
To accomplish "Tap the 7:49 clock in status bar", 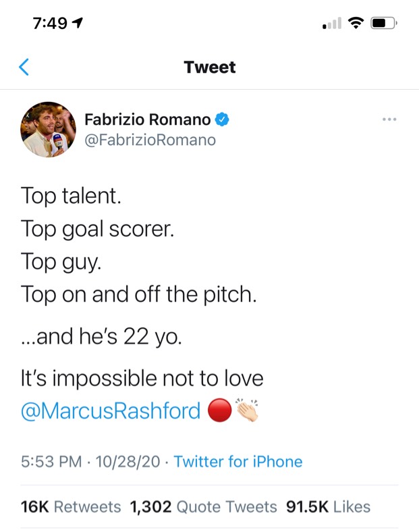I will click(50, 23).
